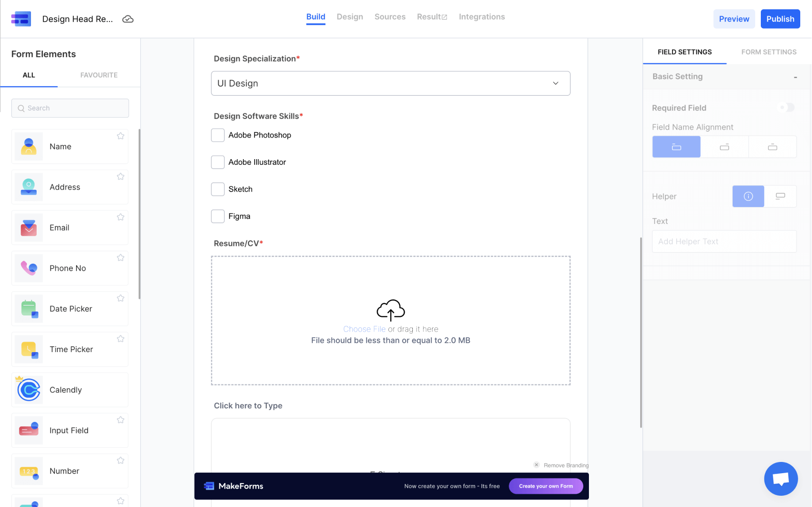
Task: Click the Add Helper Text field
Action: 724,241
